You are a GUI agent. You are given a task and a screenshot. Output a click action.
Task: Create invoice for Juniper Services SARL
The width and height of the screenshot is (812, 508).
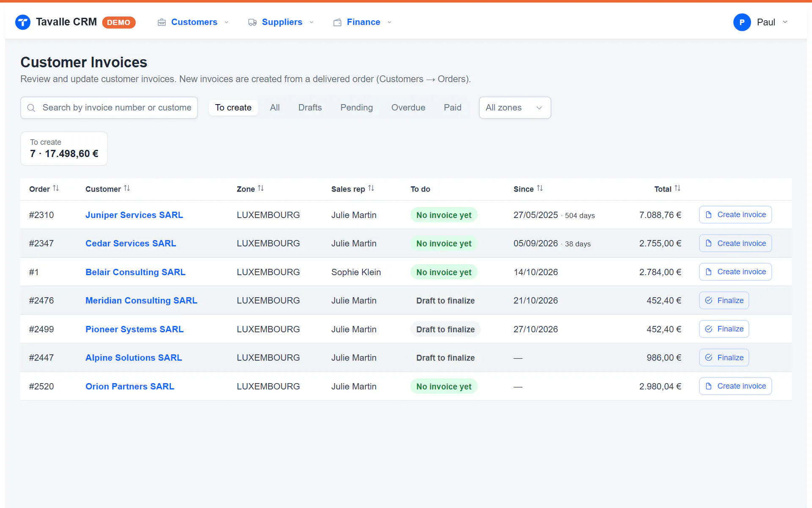(735, 215)
